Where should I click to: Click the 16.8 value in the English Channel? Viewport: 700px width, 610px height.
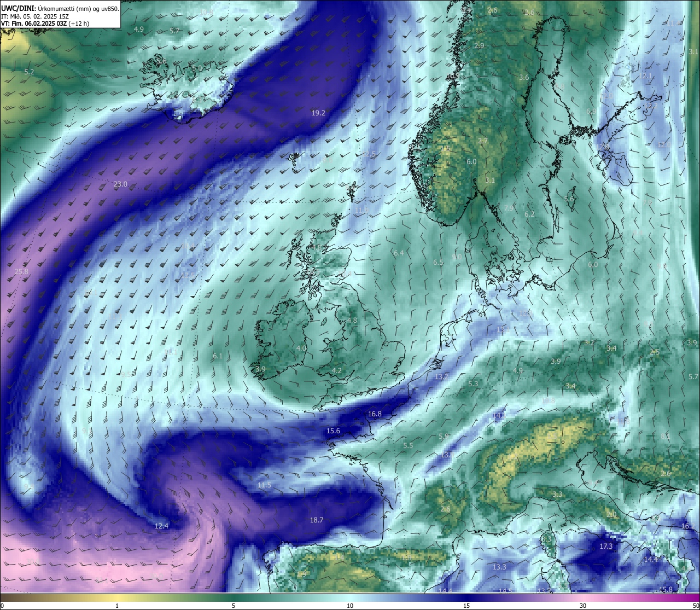375,414
